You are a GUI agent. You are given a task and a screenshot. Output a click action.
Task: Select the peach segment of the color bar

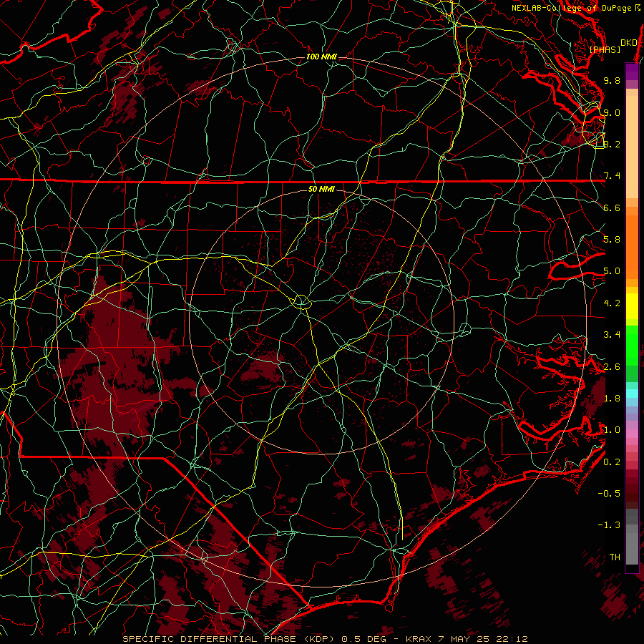pos(632,144)
